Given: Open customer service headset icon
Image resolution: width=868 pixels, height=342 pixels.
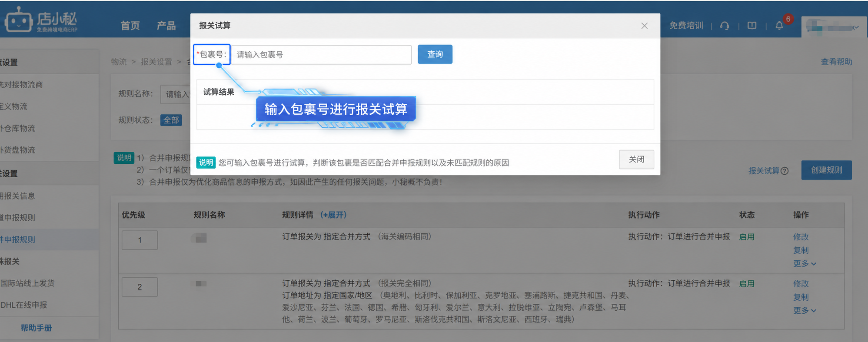Looking at the screenshot, I should point(725,26).
